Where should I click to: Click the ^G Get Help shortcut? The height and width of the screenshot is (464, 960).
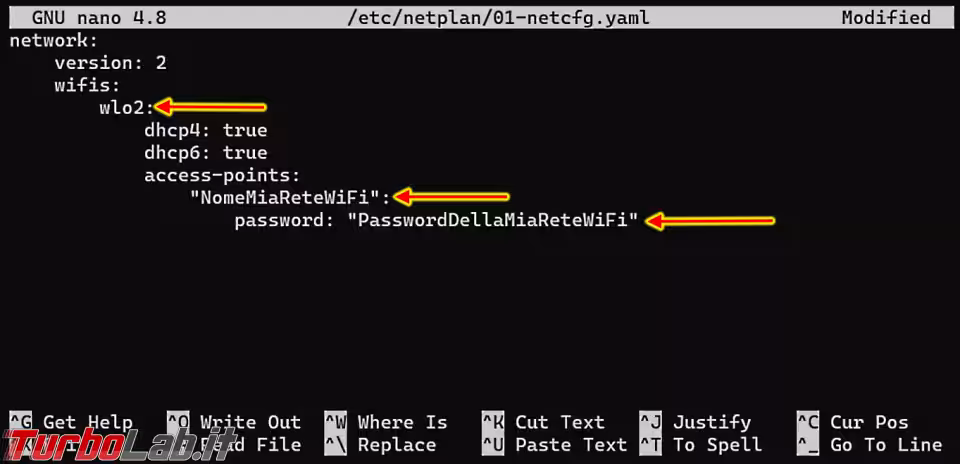(x=71, y=422)
